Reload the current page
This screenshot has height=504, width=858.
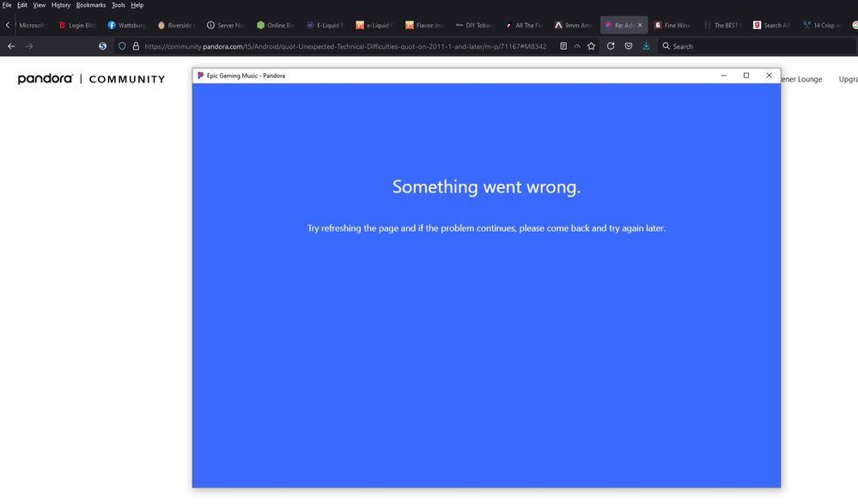pyautogui.click(x=611, y=46)
